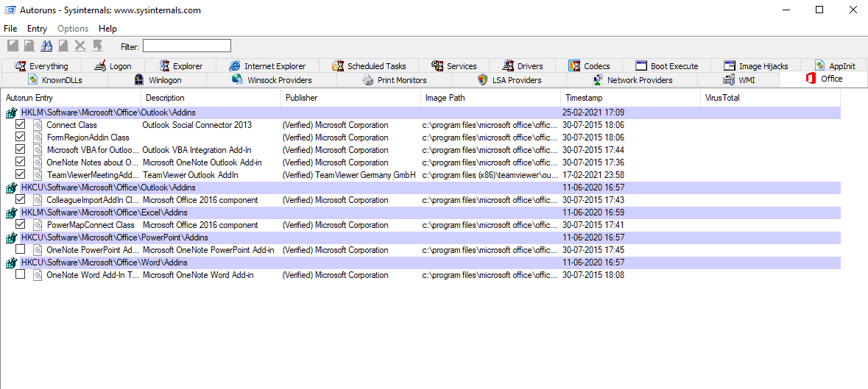Switch to the KnownDLLs tab
The image size is (868, 389).
(x=54, y=80)
